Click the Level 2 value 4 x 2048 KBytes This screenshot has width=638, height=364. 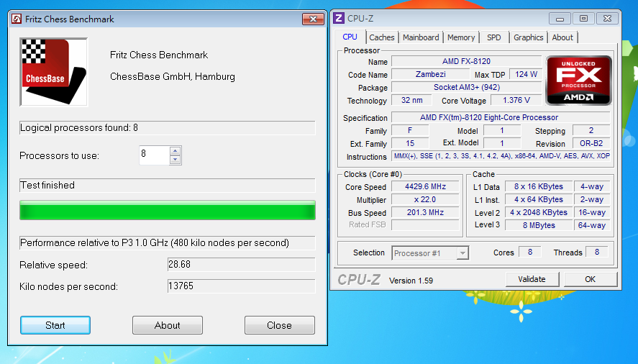tap(538, 212)
